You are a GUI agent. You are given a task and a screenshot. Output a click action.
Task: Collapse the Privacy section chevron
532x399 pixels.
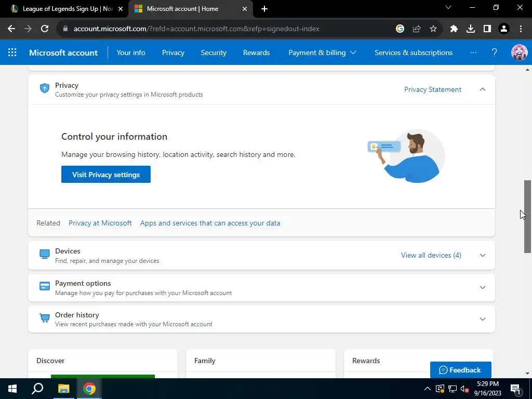[x=483, y=89]
